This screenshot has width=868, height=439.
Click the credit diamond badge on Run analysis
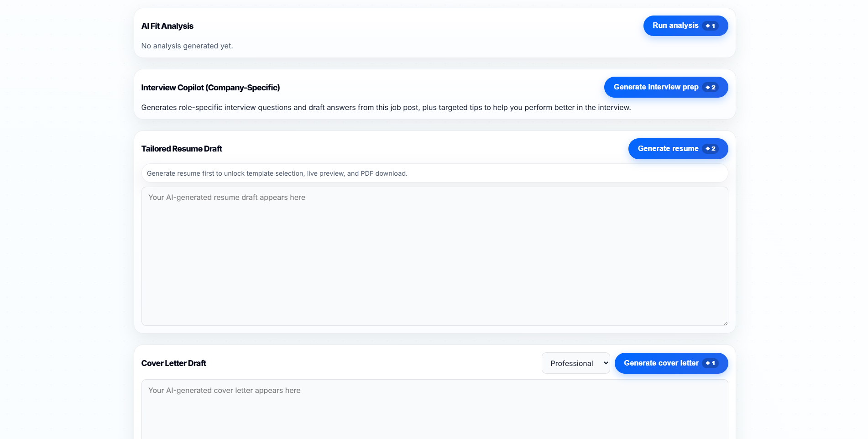click(x=710, y=26)
